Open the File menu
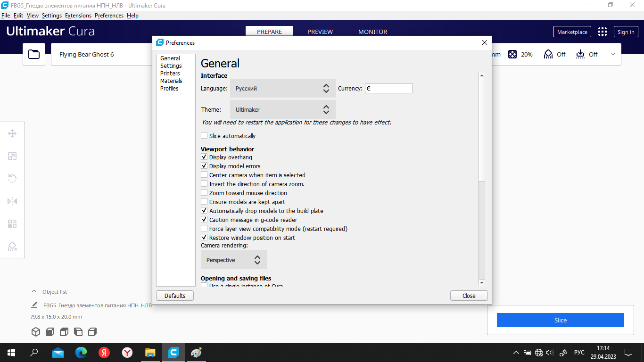Image resolution: width=644 pixels, height=362 pixels. click(x=6, y=16)
